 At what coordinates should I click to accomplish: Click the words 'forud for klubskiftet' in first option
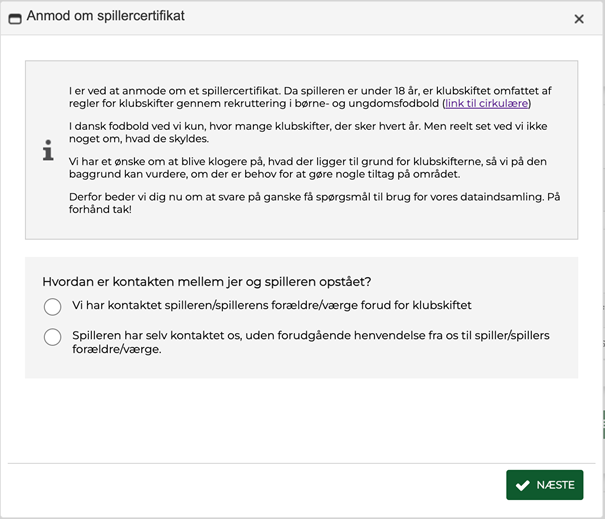410,305
